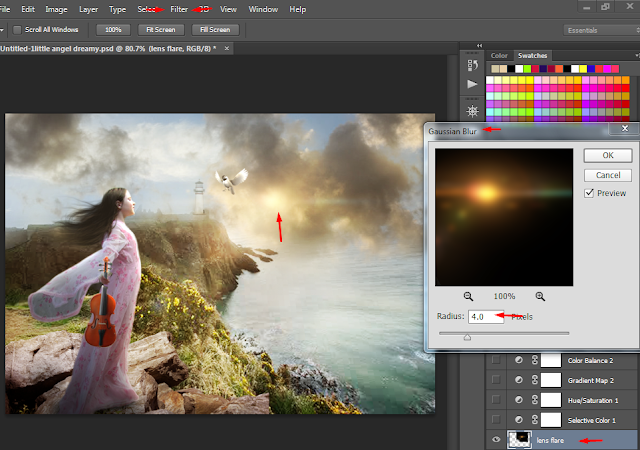Click the Gradient Map 2 adjustment icon
Viewport: 640px width, 450px height.
(518, 380)
